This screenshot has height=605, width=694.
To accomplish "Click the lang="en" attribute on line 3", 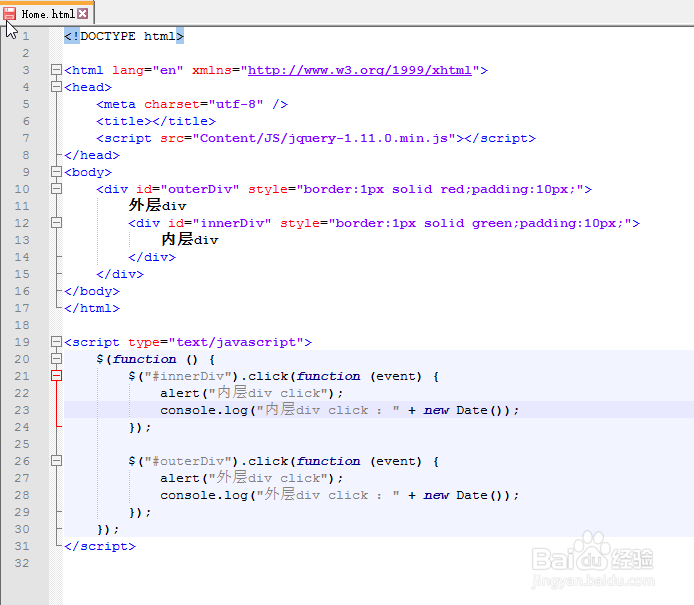I will click(148, 70).
